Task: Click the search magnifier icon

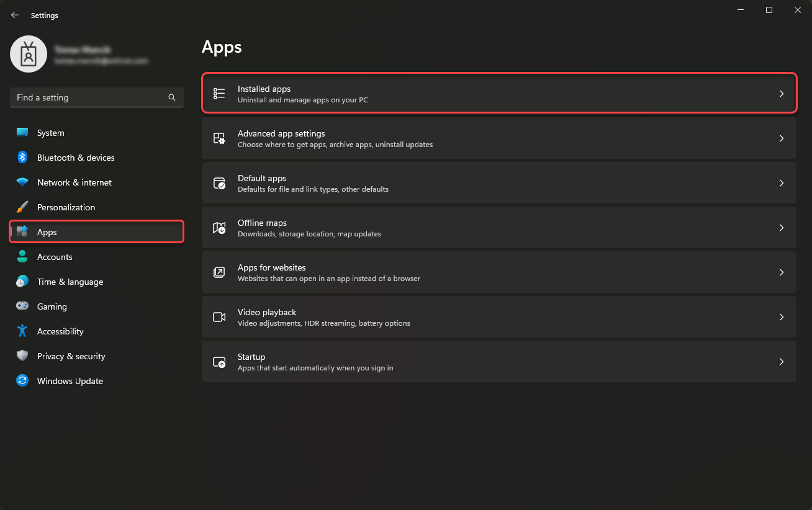Action: [x=172, y=97]
